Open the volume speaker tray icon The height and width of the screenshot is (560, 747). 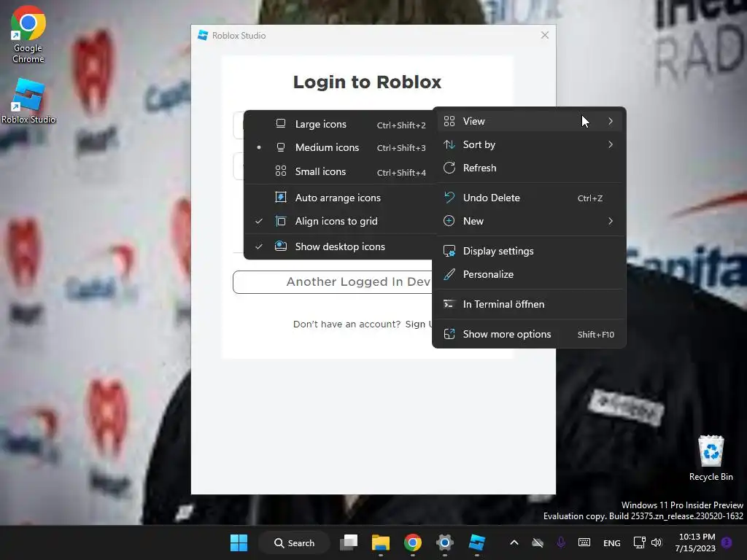click(657, 542)
